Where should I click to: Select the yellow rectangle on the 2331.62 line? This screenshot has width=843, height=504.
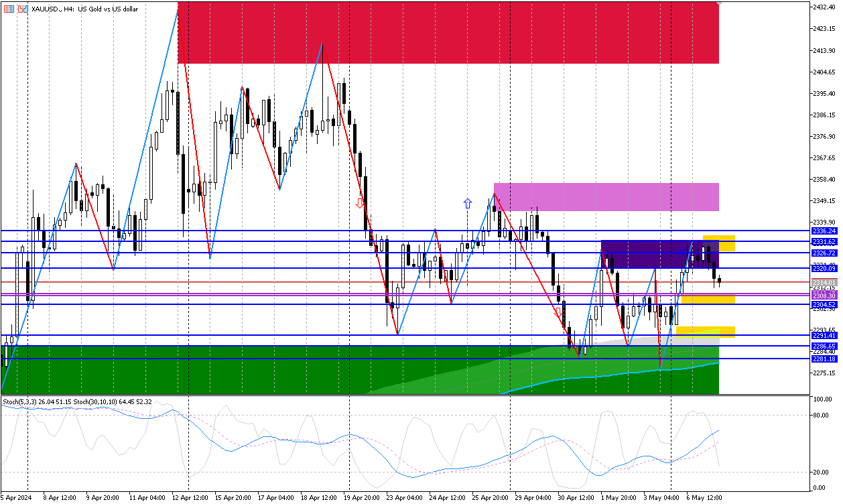tap(719, 243)
